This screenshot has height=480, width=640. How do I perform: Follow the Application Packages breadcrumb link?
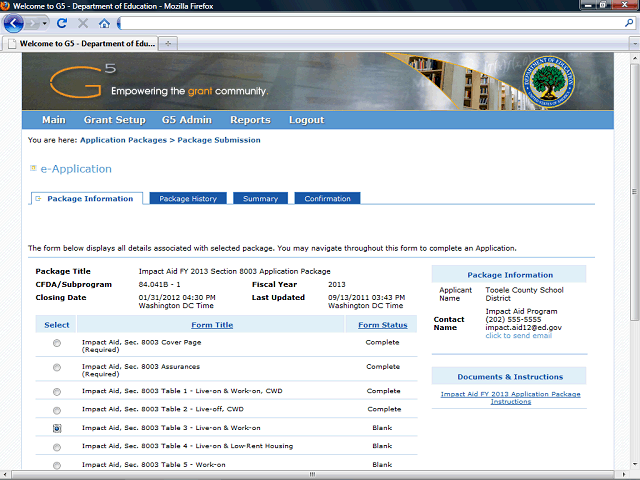[x=123, y=140]
